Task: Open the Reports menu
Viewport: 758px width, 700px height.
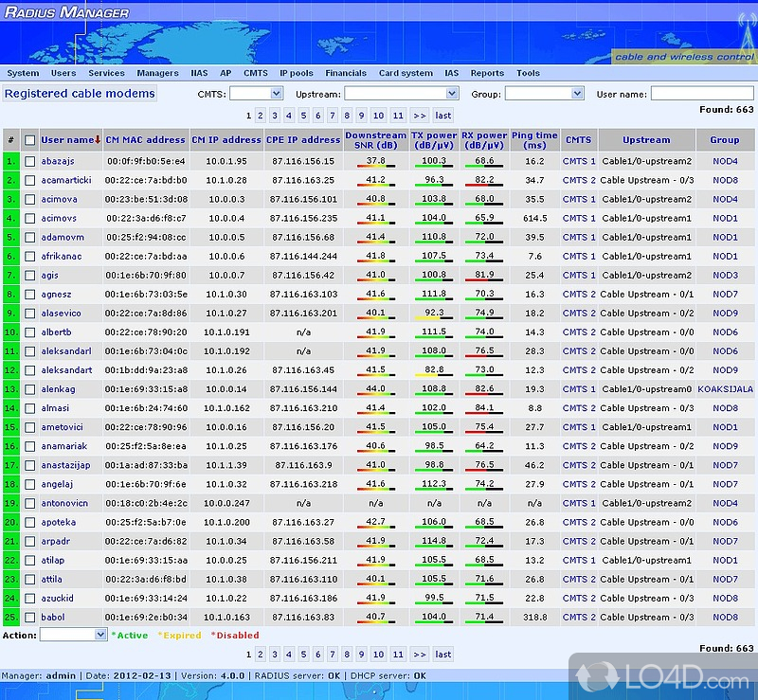Action: [x=487, y=73]
